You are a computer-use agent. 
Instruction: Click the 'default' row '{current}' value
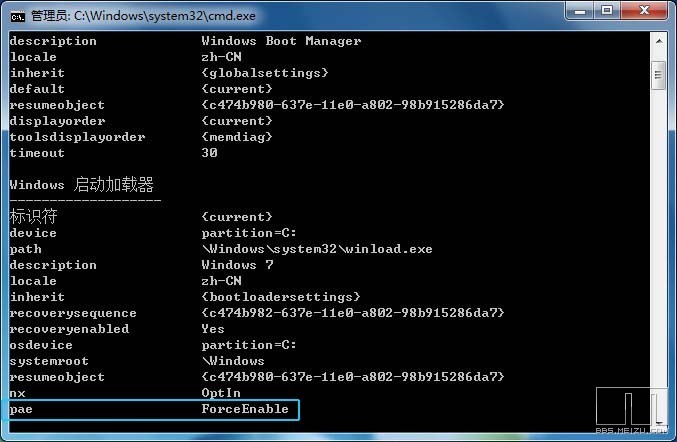(237, 89)
